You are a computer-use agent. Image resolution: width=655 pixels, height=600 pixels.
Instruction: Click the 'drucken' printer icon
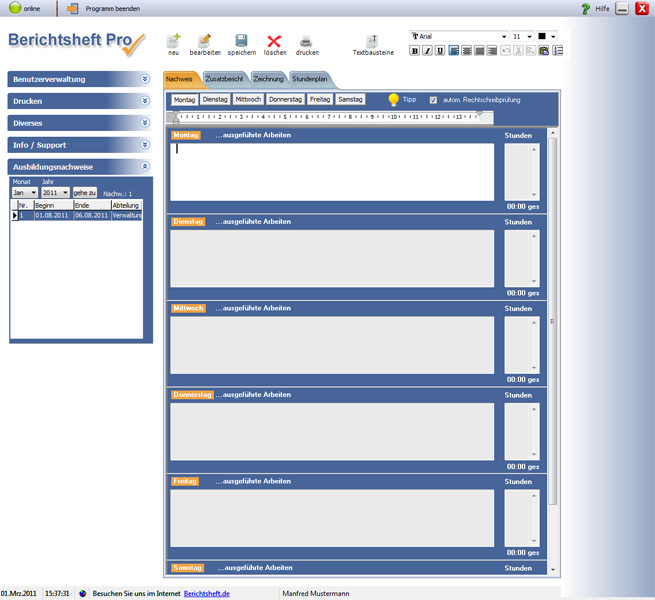click(306, 41)
